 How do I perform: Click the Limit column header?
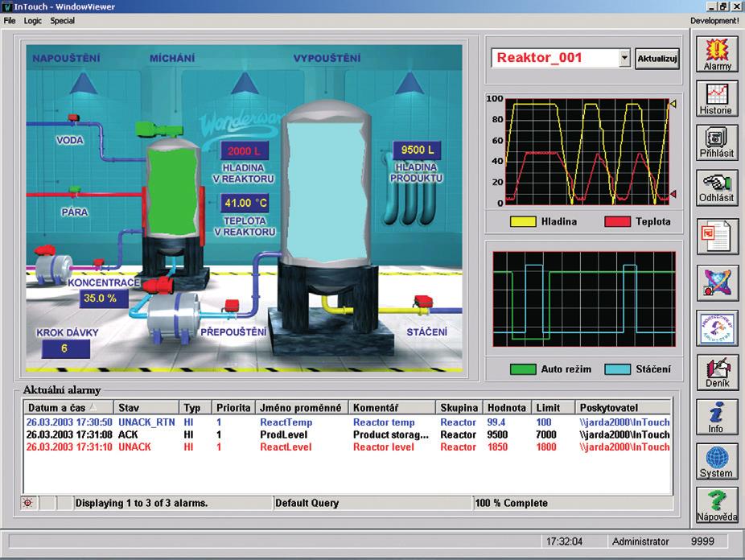click(553, 408)
